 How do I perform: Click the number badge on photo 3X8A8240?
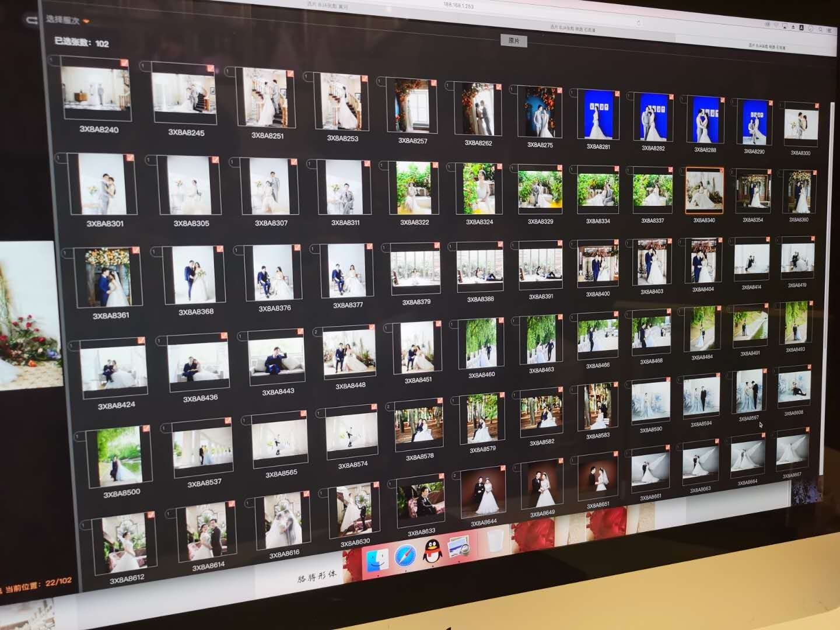pyautogui.click(x=54, y=60)
